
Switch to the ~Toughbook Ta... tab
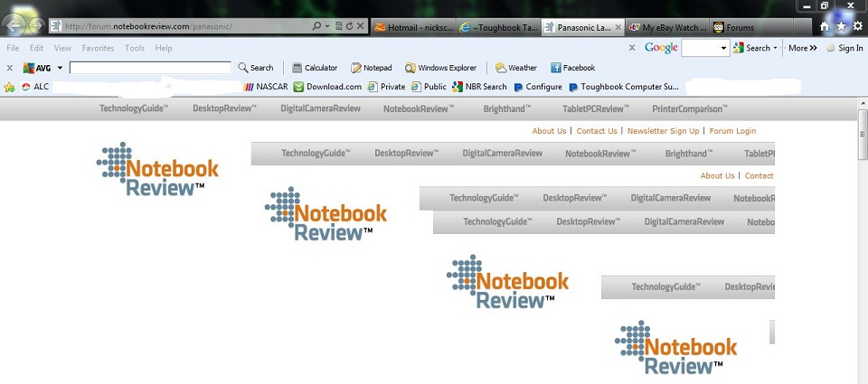pos(497,27)
